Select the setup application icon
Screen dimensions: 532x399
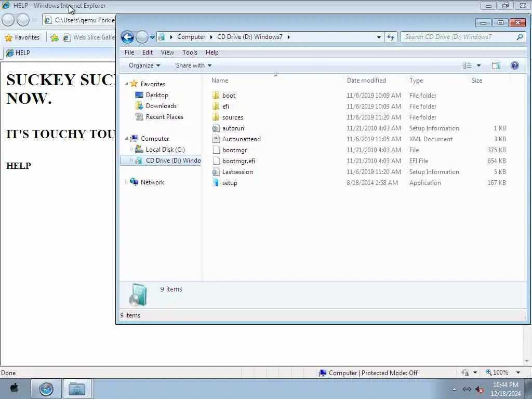pos(216,182)
